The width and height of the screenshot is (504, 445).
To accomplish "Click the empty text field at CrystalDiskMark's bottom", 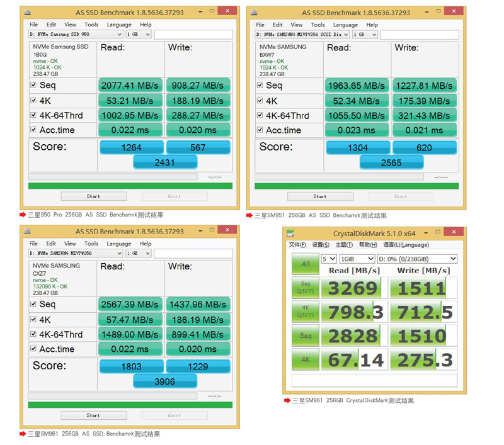I will pos(374,381).
